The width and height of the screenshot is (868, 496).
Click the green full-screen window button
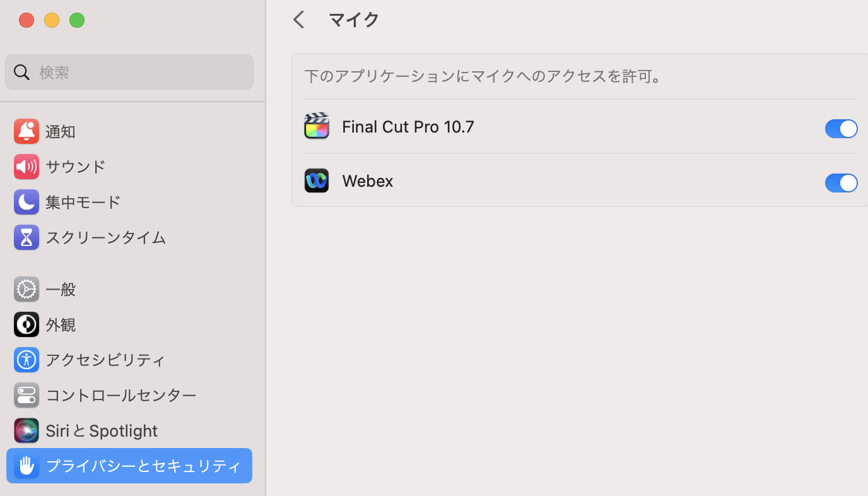[77, 20]
